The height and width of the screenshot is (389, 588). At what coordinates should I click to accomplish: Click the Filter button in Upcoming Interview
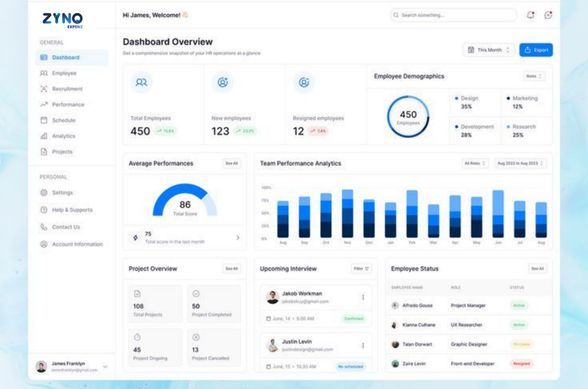tap(361, 269)
